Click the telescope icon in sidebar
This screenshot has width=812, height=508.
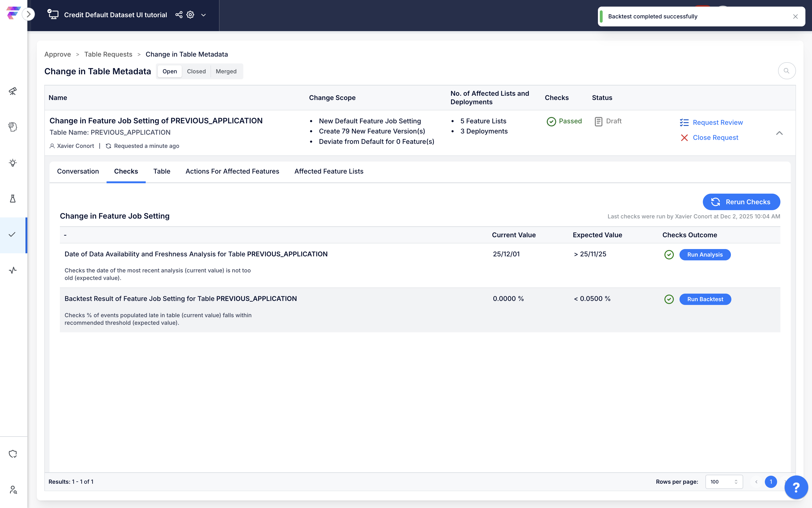point(13,91)
